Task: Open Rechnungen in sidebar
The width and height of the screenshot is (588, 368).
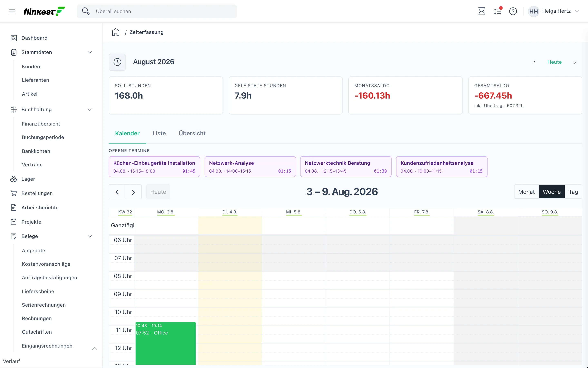Action: click(x=37, y=319)
